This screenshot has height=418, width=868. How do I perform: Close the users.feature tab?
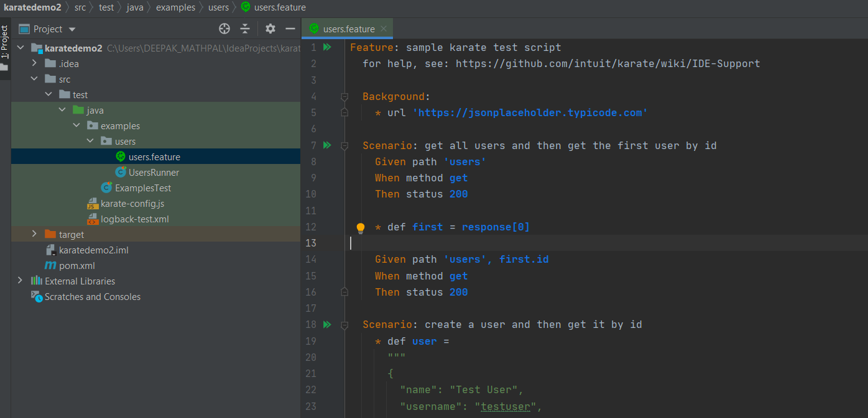(384, 29)
